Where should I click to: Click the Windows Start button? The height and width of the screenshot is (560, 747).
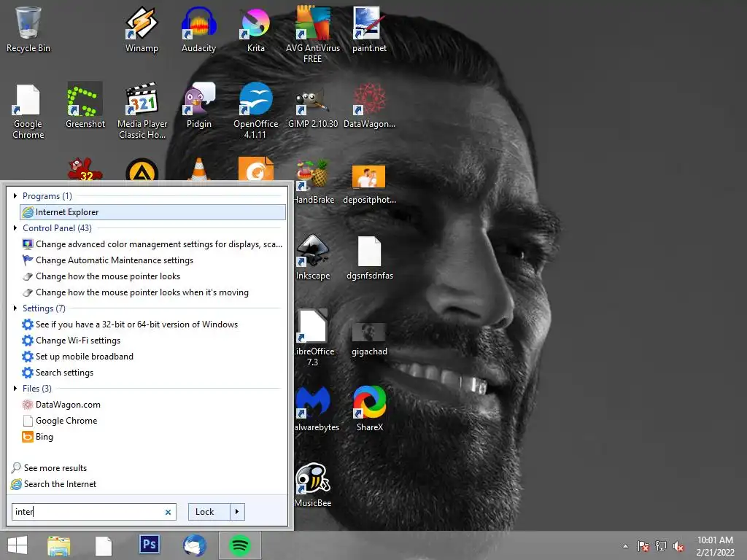point(18,545)
